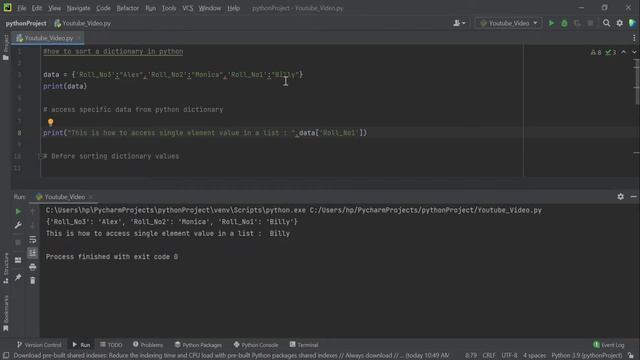640x360 pixels.
Task: Open the Event Log
Action: click(609, 345)
